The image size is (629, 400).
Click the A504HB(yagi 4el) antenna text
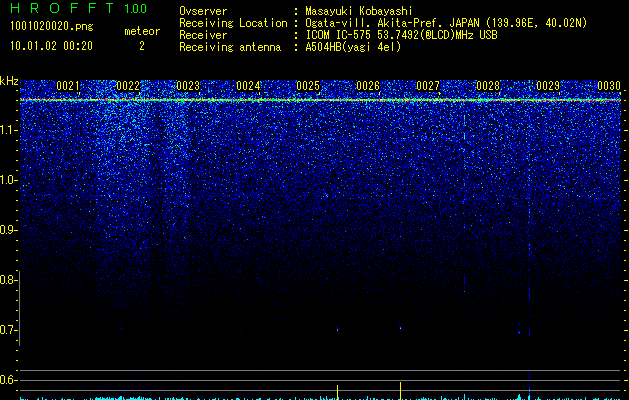pyautogui.click(x=353, y=47)
